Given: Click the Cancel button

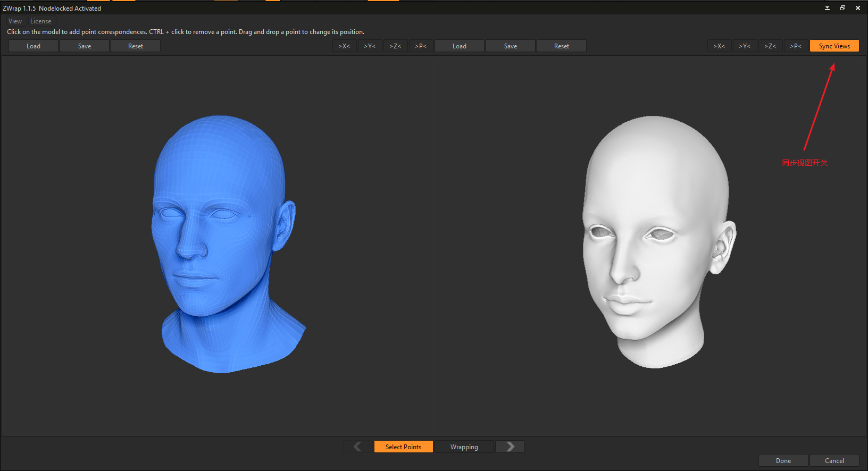Looking at the screenshot, I should coord(834,461).
